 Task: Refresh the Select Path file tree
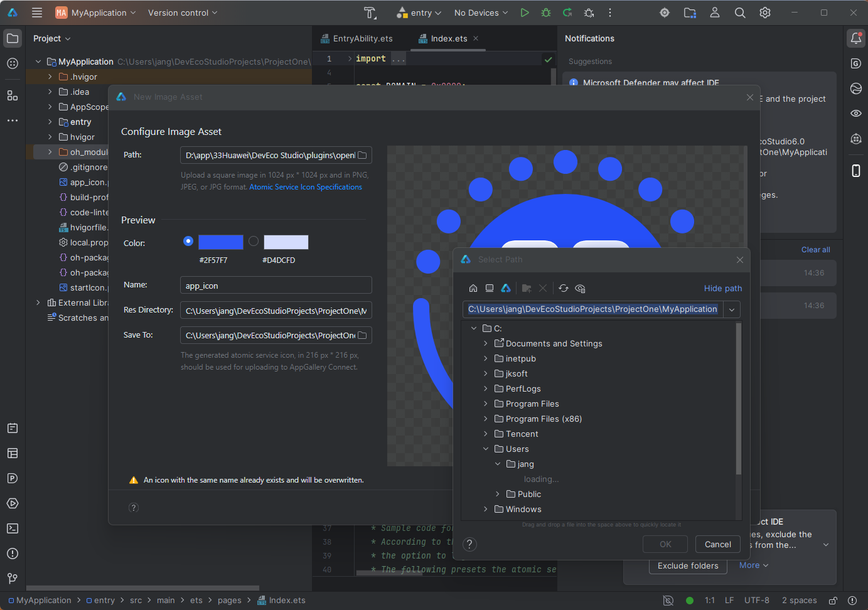pyautogui.click(x=564, y=289)
